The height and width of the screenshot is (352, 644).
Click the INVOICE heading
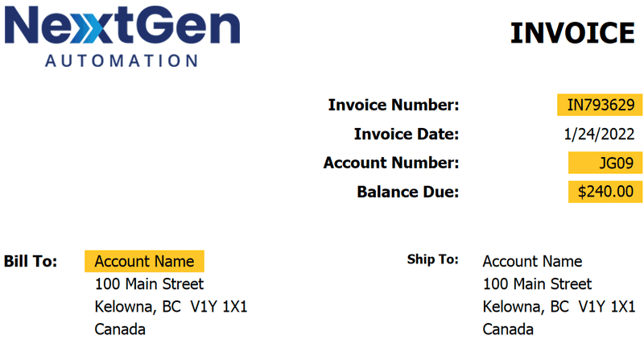(x=572, y=33)
